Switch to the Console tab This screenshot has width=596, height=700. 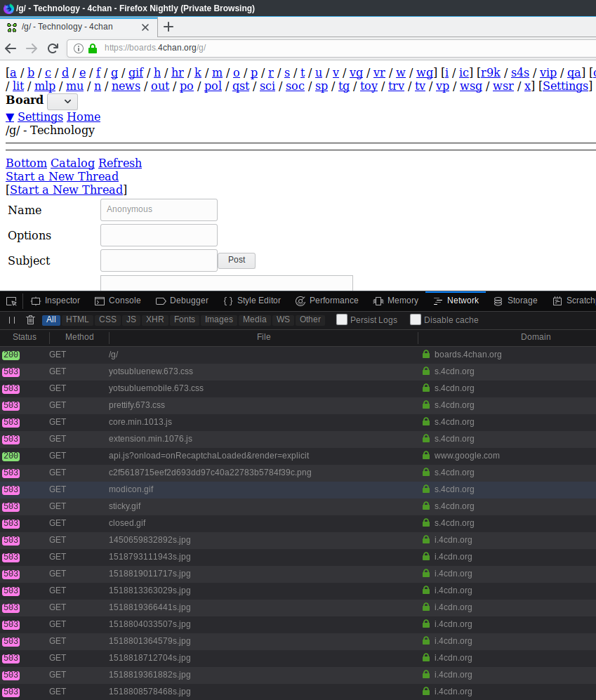(118, 301)
